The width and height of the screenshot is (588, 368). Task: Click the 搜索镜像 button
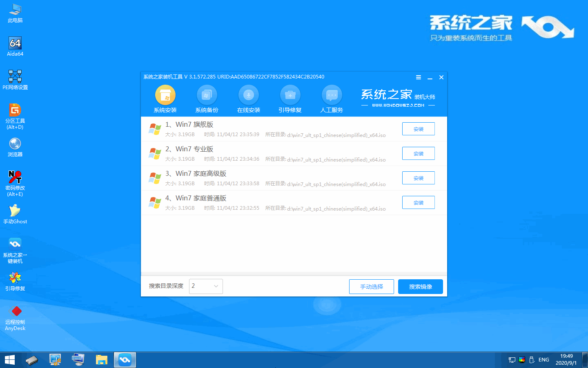coord(420,287)
